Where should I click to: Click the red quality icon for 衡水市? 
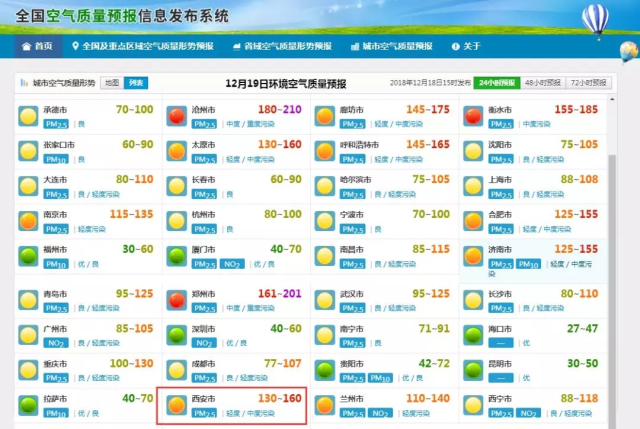point(474,116)
